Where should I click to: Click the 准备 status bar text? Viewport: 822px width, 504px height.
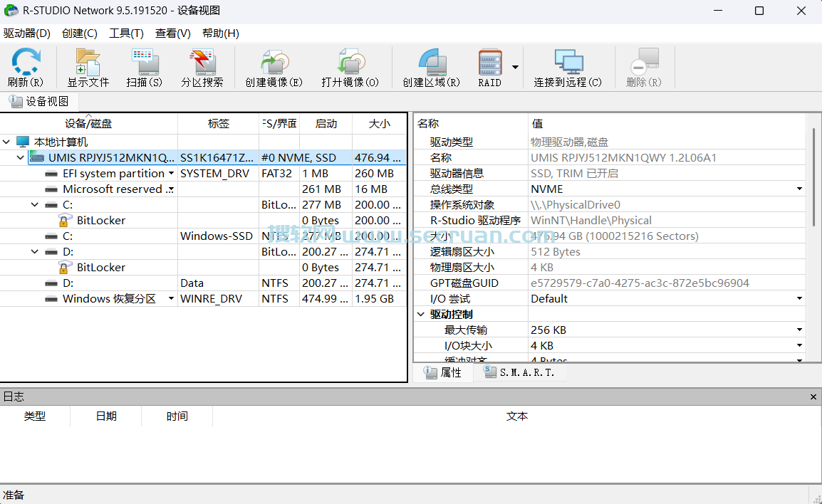coord(14,495)
